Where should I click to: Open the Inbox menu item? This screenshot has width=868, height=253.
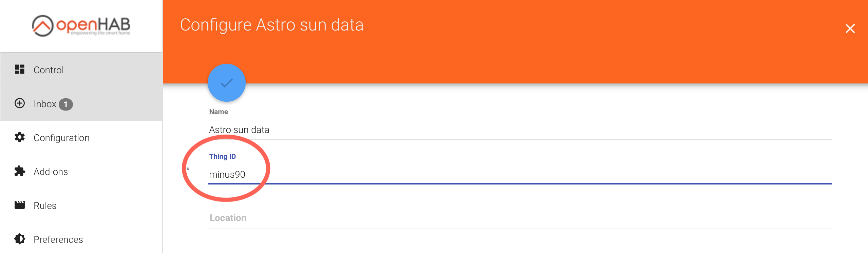point(45,104)
